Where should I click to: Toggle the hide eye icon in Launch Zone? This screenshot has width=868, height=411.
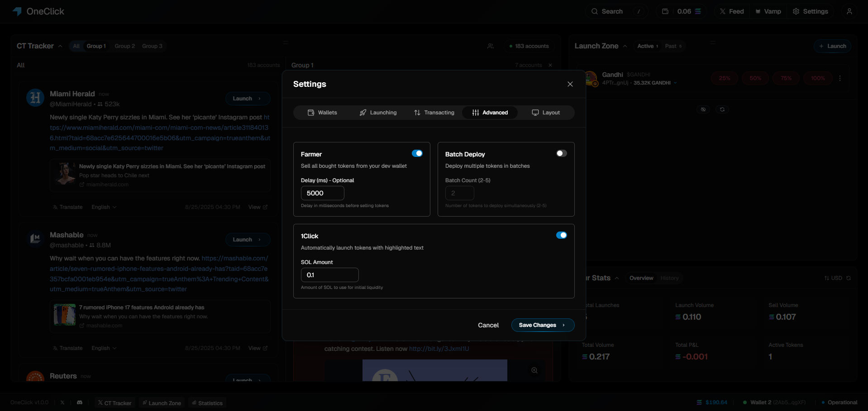tap(703, 109)
